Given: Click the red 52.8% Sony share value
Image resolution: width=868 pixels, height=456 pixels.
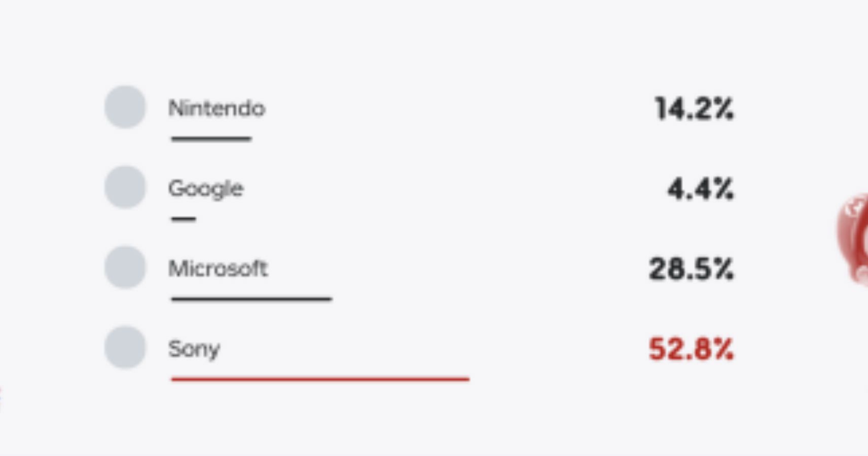Looking at the screenshot, I should point(691,349).
